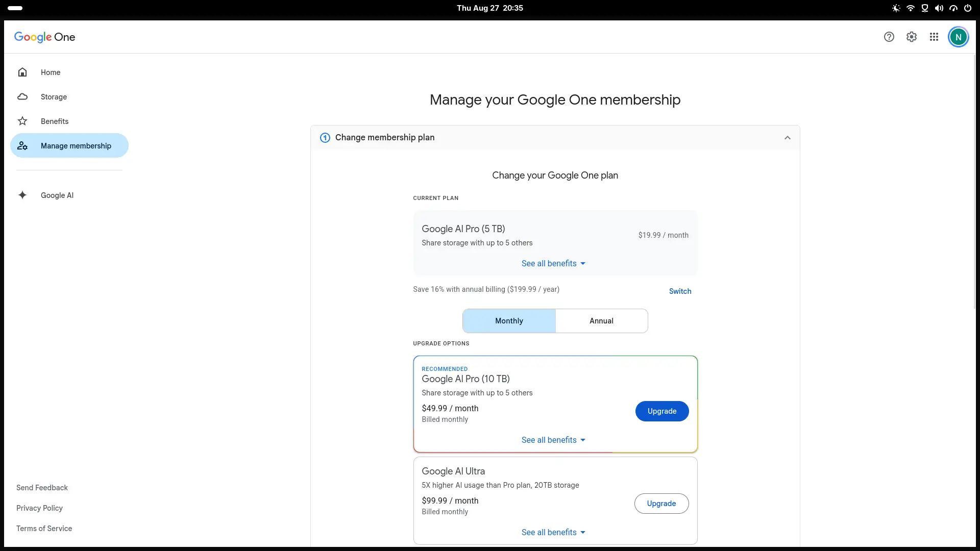980x551 pixels.
Task: Open the Help question mark icon
Action: click(889, 37)
